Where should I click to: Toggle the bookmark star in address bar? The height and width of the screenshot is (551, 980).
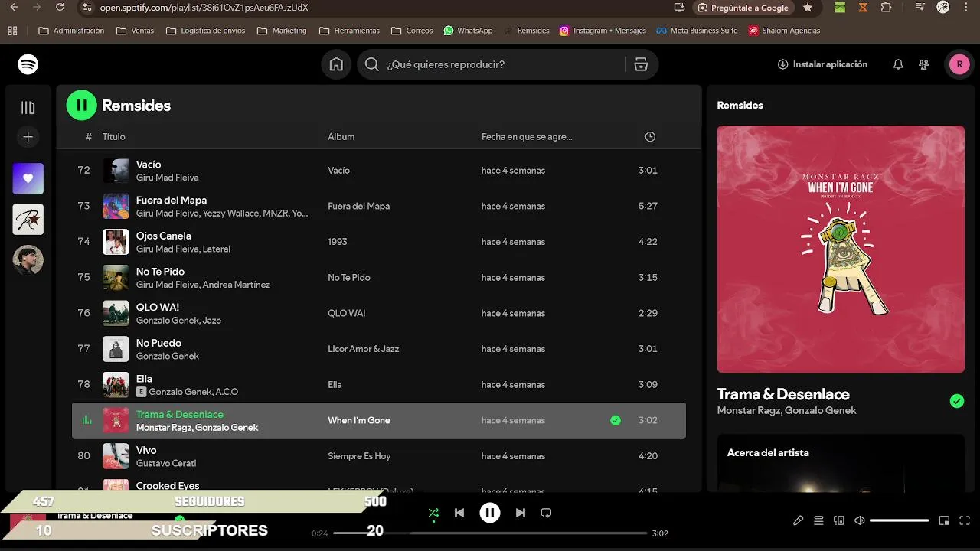808,8
